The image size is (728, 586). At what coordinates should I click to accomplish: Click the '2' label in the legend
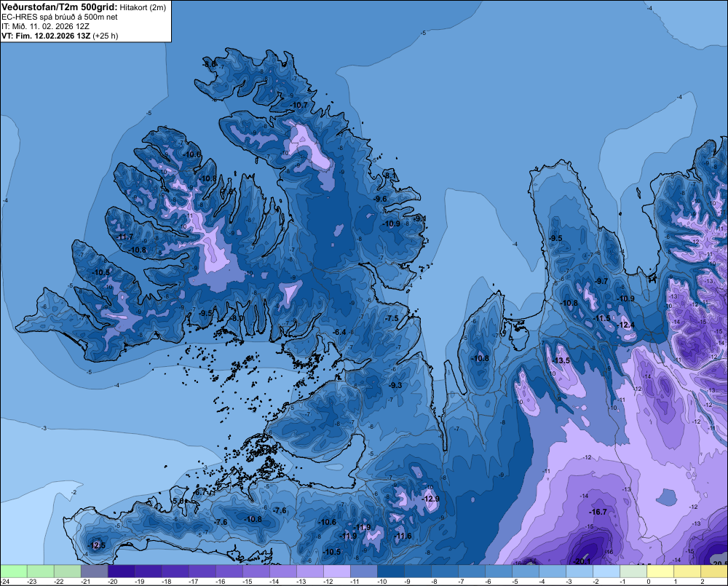tap(703, 582)
